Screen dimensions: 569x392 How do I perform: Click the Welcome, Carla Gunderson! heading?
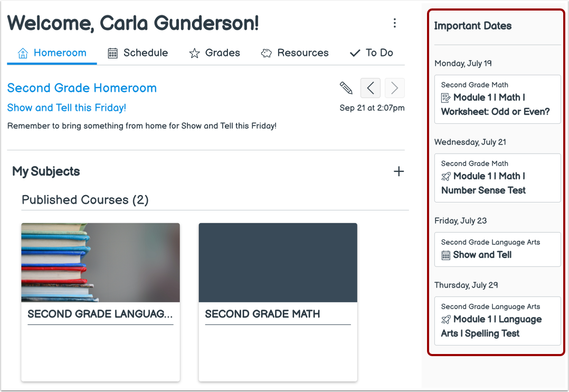click(133, 23)
